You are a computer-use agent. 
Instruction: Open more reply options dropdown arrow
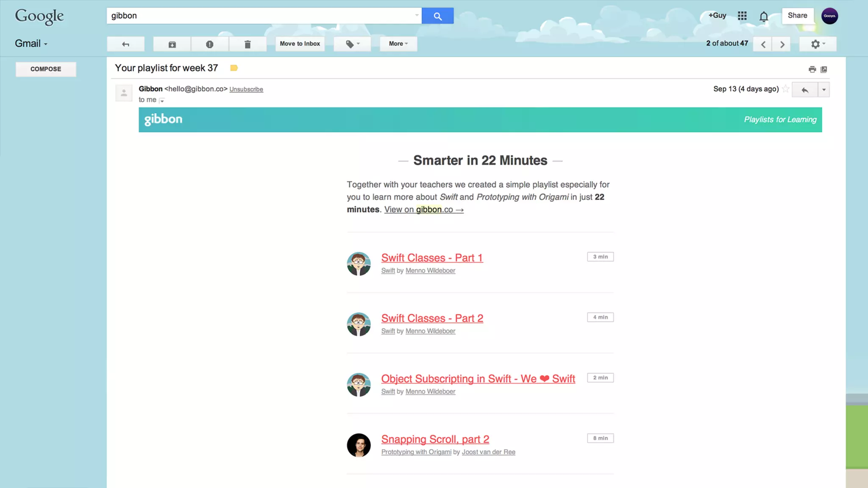tap(823, 90)
